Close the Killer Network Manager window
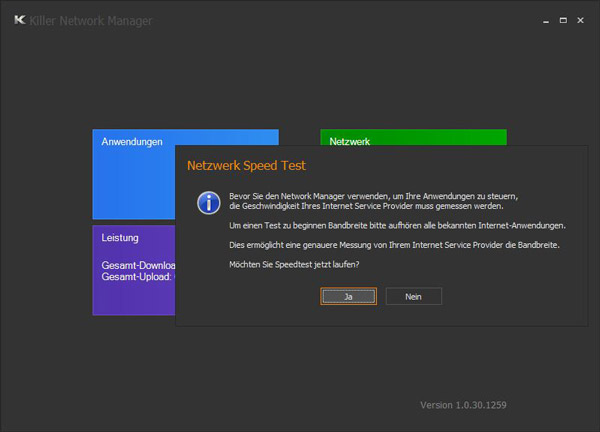 tap(580, 20)
